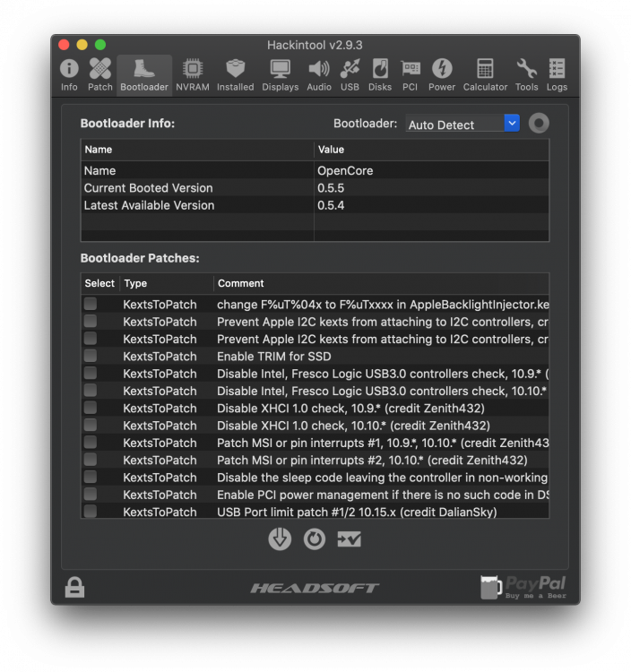
Task: Check the Patch MSI interrupts #2 checkbox
Action: click(x=90, y=460)
